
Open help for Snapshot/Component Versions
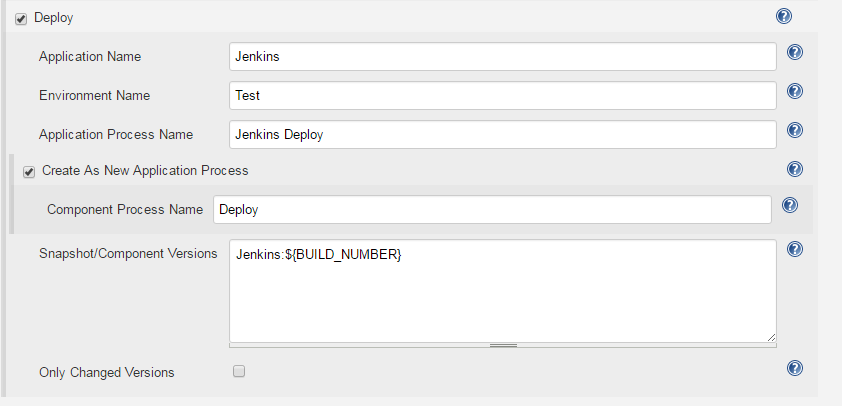point(795,249)
